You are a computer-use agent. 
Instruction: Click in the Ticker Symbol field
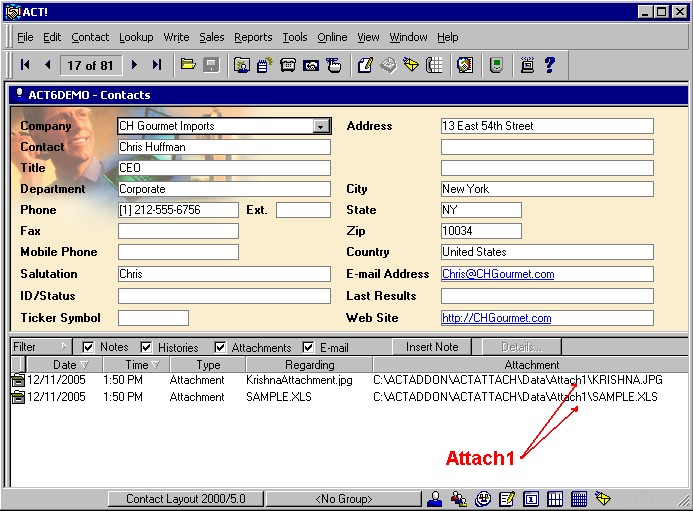153,318
